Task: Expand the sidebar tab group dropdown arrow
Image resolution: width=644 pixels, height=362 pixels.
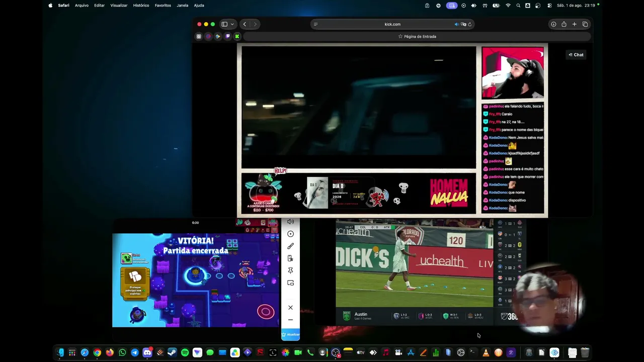Action: coord(232,24)
